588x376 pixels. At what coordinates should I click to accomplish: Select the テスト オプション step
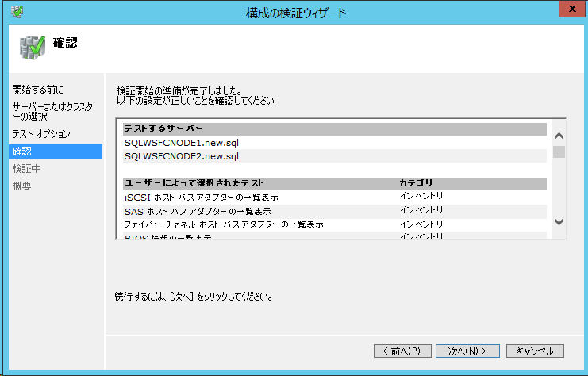click(x=41, y=134)
